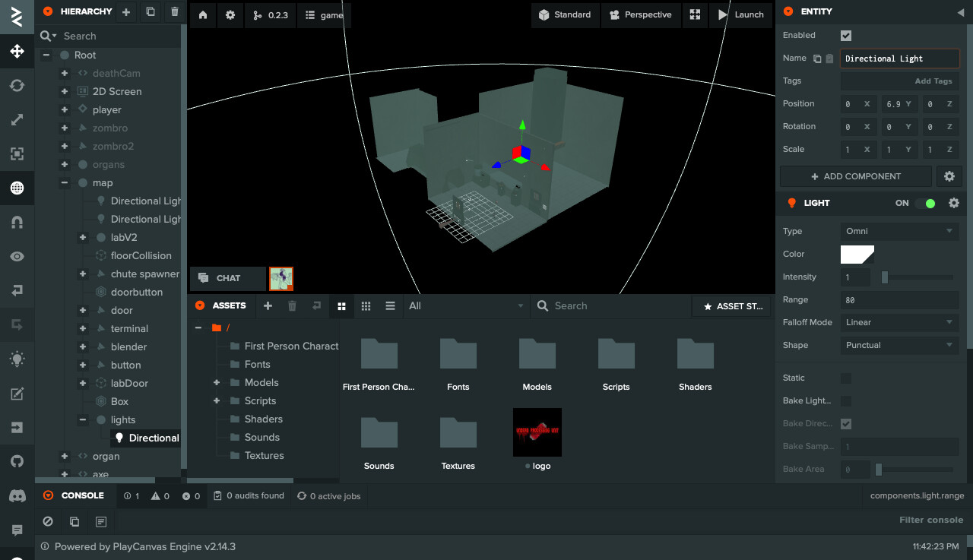Viewport: 973px width, 560px height.
Task: Open the lightmapper bake lightbulb icon
Action: pyautogui.click(x=17, y=359)
